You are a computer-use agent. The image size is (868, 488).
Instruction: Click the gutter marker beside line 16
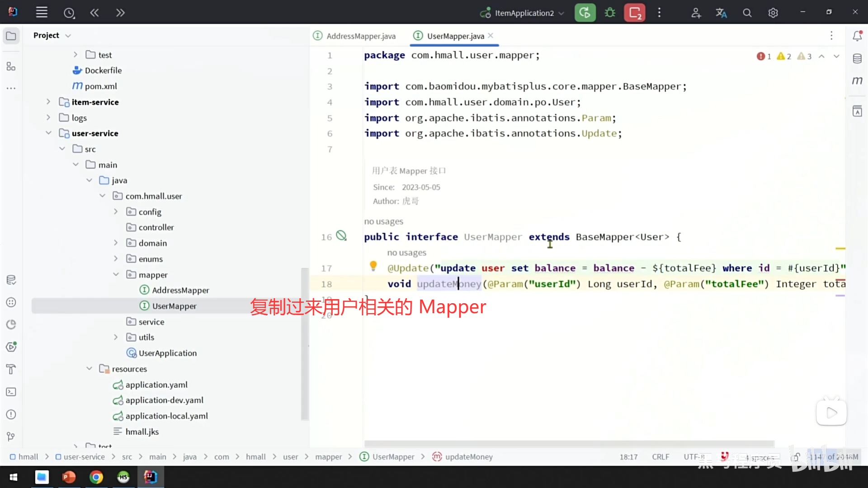click(x=341, y=236)
